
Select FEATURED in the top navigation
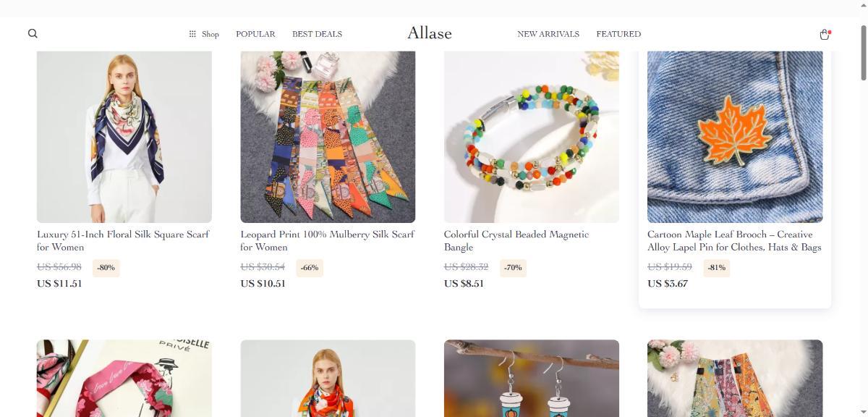click(618, 34)
